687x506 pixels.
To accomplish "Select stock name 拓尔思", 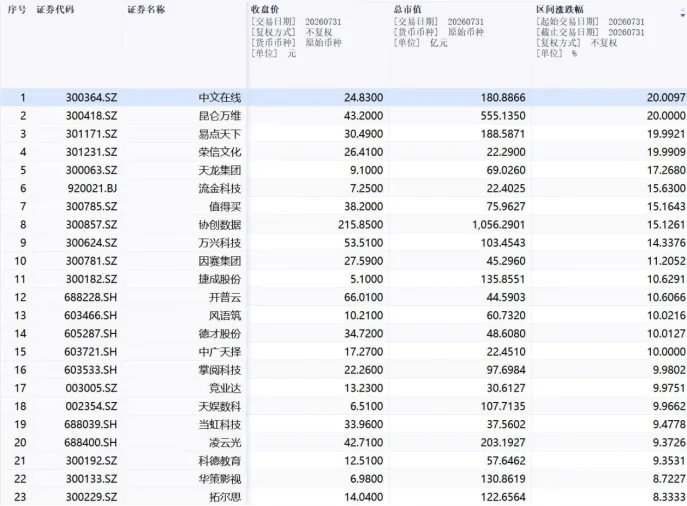I will [225, 497].
